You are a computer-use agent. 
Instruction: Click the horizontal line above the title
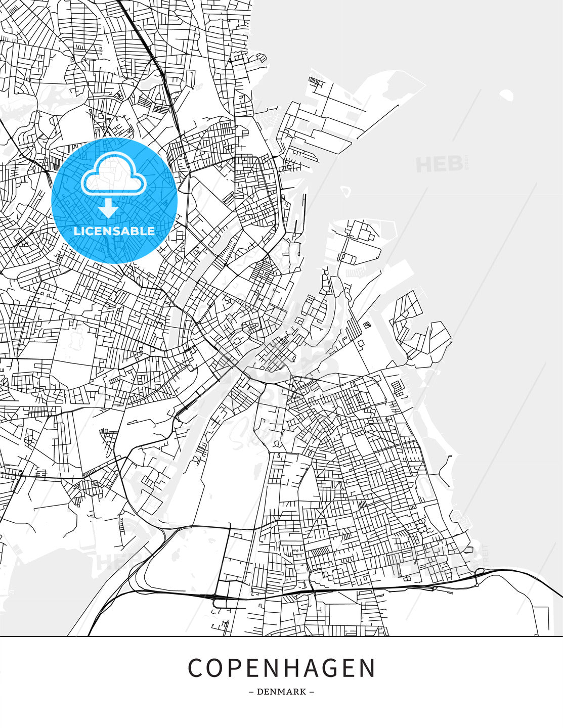point(281,636)
